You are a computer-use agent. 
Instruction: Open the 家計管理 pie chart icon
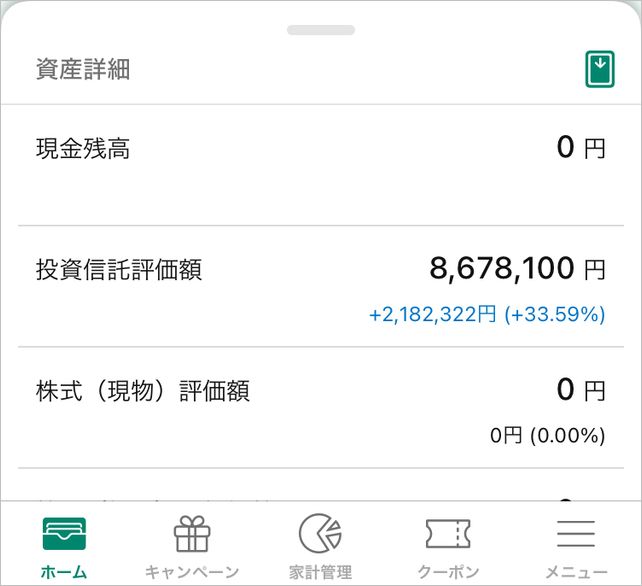(320, 534)
